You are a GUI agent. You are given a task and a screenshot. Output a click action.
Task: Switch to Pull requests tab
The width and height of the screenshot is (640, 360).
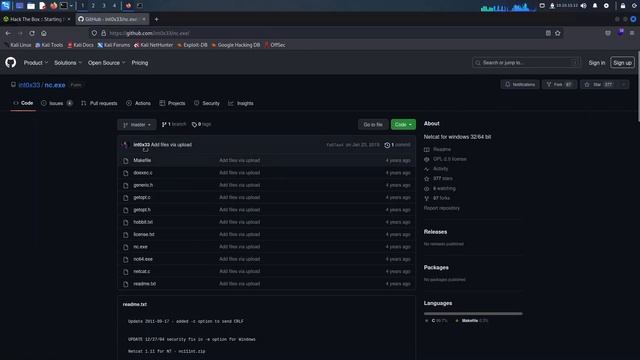[99, 103]
